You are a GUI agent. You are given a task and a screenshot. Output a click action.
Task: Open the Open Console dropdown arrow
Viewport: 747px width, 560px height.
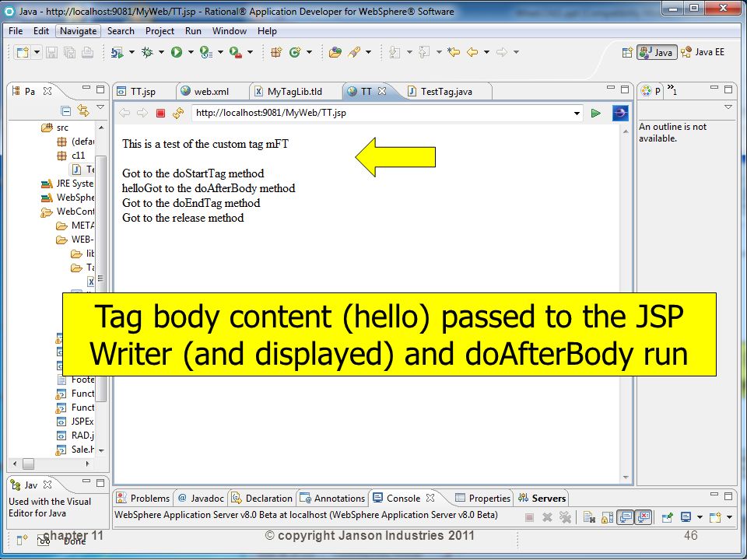click(x=729, y=517)
